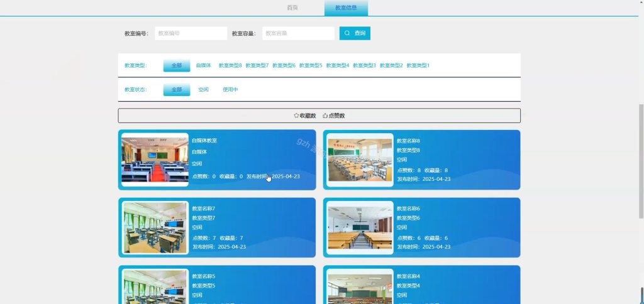Screen dimensions: 644x304
Task: Select 全部 under 教室状态
Action: coord(177,89)
